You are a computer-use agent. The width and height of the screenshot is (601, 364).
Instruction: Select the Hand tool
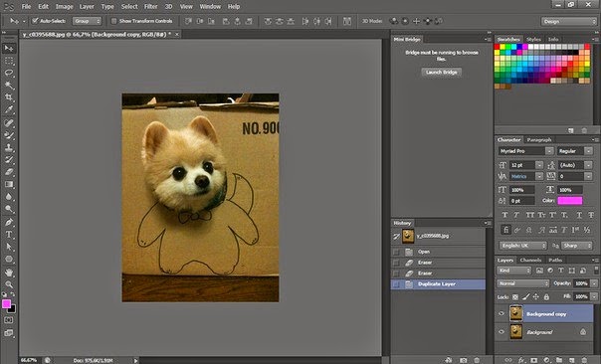[x=9, y=273]
